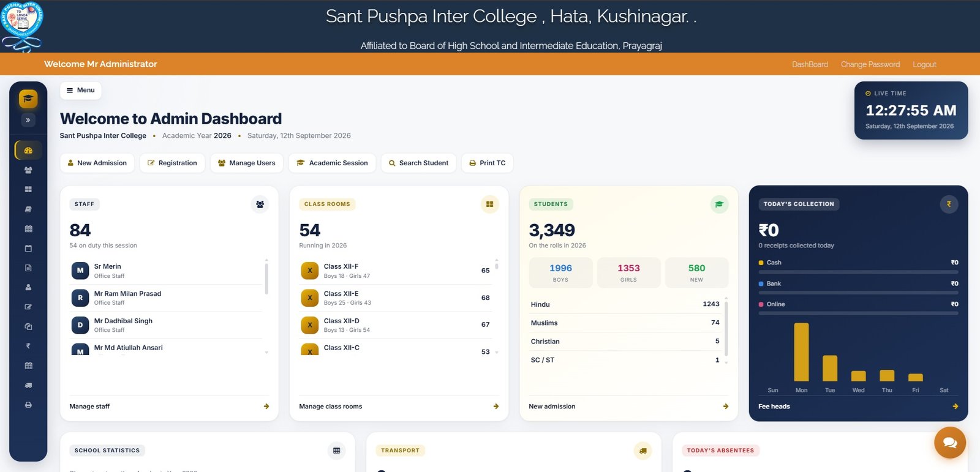Select Class XII-F row in class rooms
The width and height of the screenshot is (980, 472).
tap(396, 271)
